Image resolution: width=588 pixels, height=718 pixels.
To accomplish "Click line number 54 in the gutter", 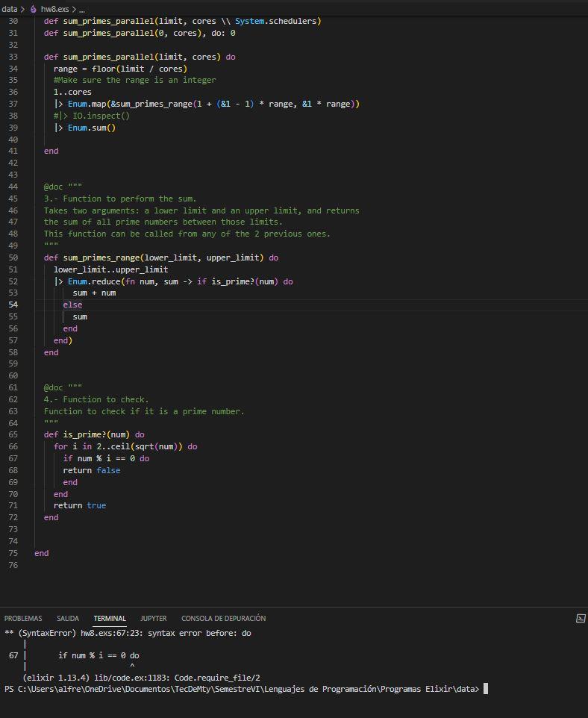I will click(x=13, y=305).
